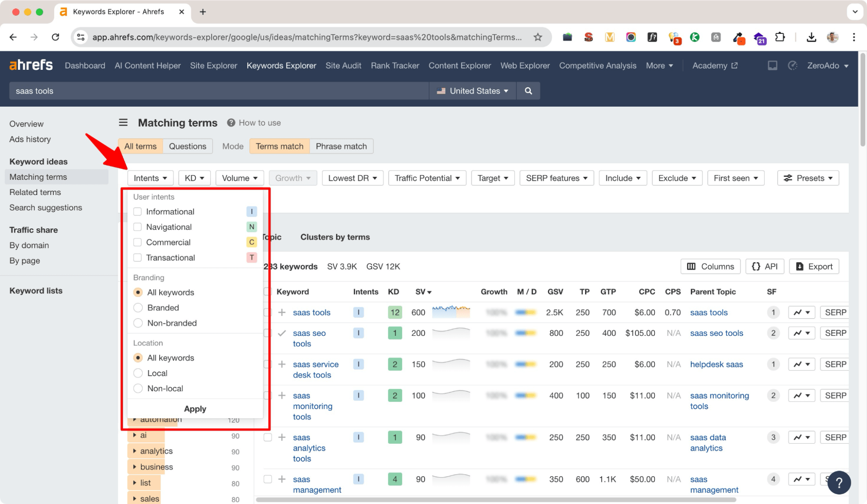867x504 pixels.
Task: Open the help chat bubble
Action: pos(839,482)
